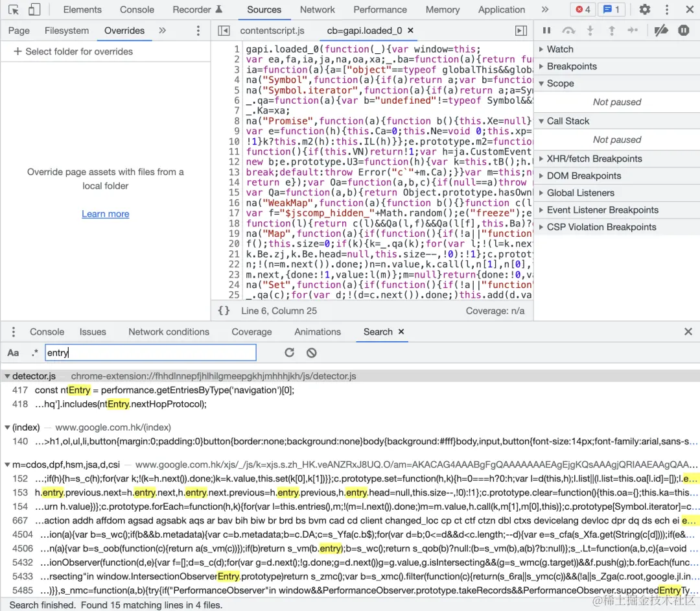700x611 pixels.
Task: Close the bottom drawer
Action: [688, 331]
